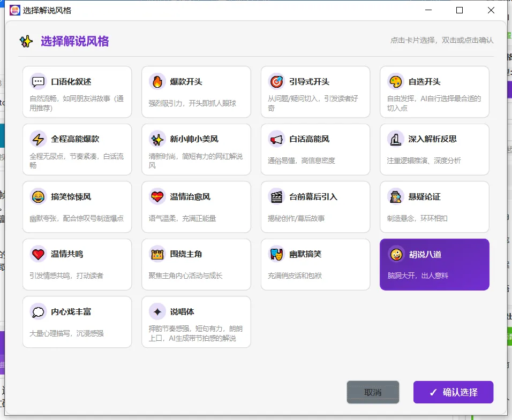Click the target icon on 引导式开头 card
This screenshot has height=420, width=512.
coord(276,81)
